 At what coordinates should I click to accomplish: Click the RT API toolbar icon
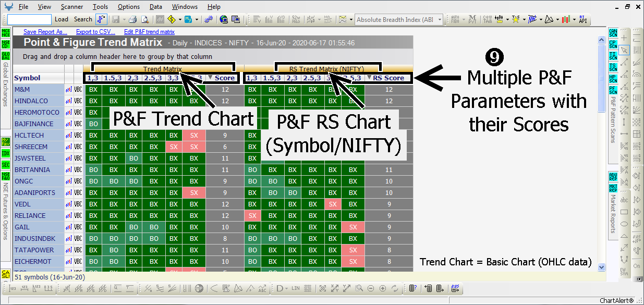click(x=582, y=19)
